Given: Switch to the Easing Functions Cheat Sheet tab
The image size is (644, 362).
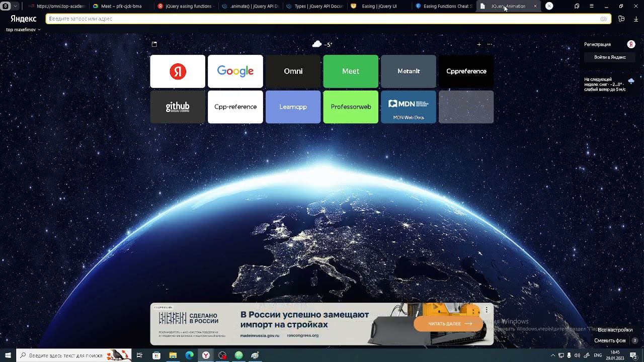Looking at the screenshot, I should coord(443,6).
